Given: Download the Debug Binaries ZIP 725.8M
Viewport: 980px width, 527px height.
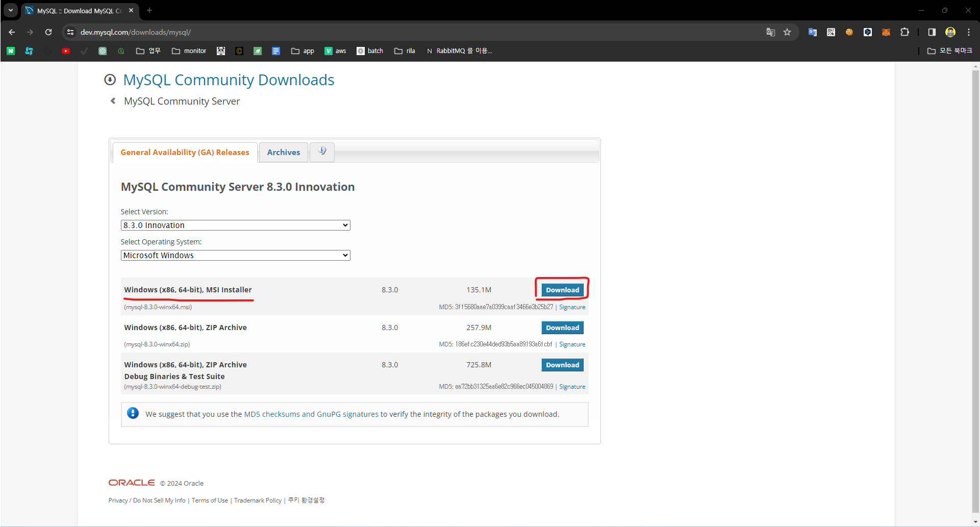Looking at the screenshot, I should click(x=562, y=365).
